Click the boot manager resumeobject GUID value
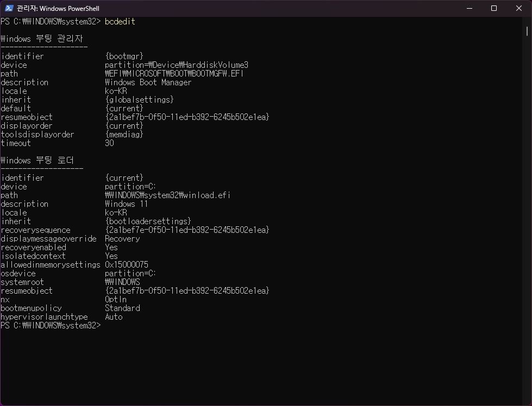Screen dimensions: 532x406 tap(187, 117)
